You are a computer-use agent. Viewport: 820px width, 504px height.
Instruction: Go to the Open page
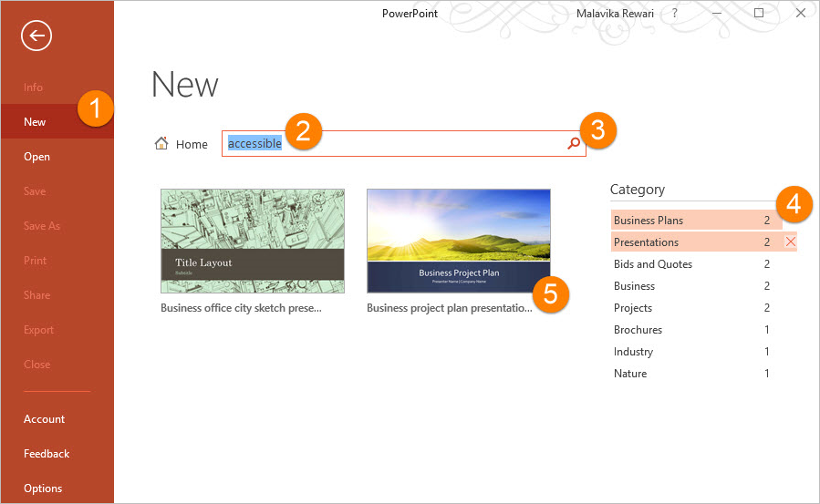pos(36,157)
